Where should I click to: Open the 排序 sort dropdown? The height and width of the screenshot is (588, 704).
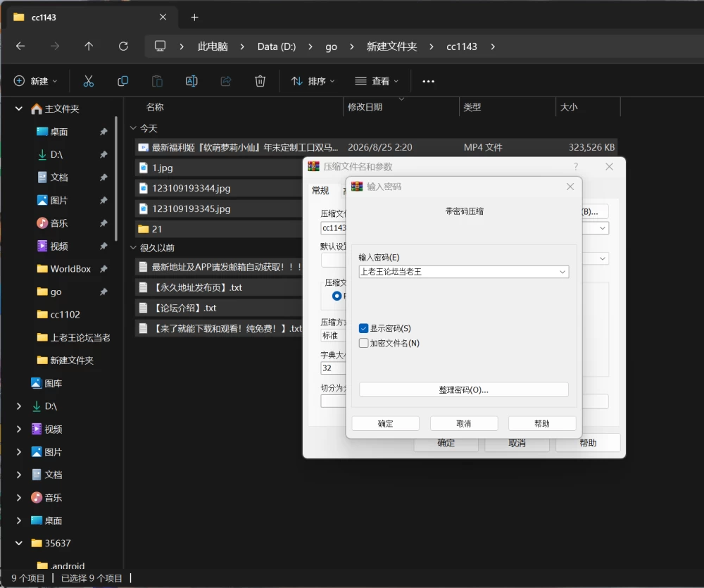[x=313, y=81]
